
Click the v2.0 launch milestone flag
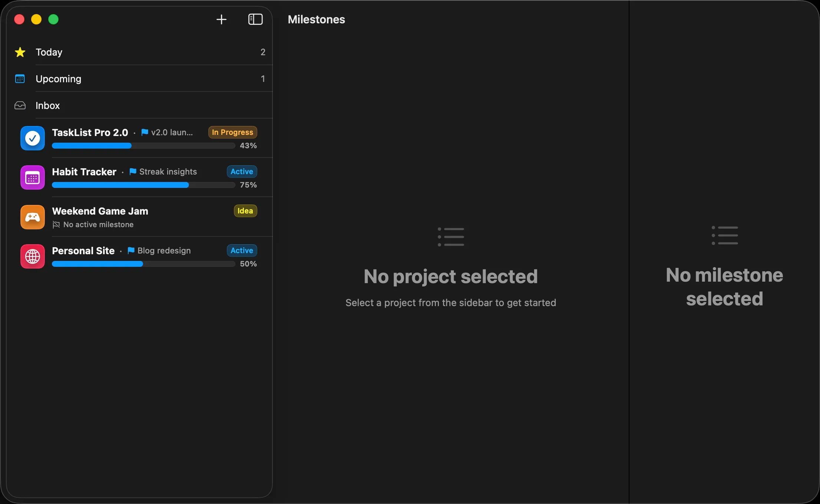145,132
